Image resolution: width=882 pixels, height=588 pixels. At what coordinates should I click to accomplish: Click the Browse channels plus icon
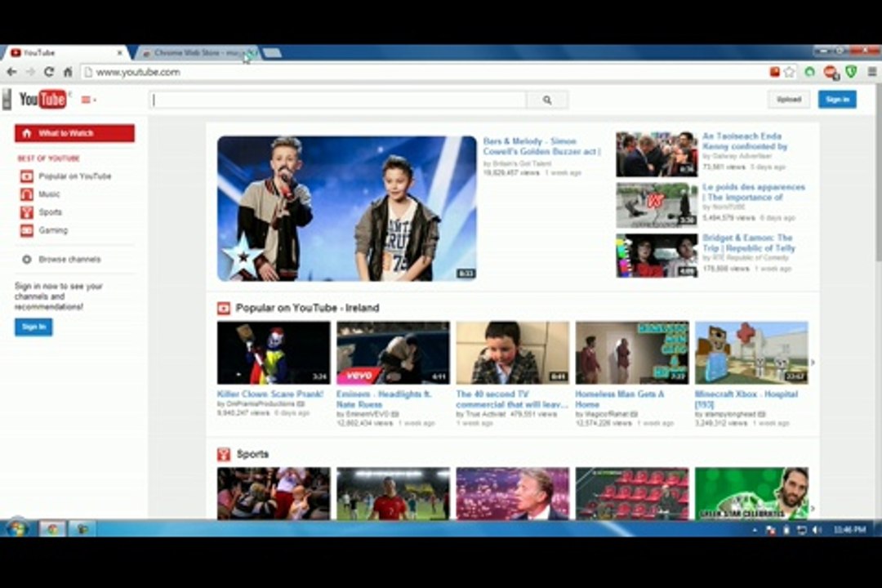point(26,260)
